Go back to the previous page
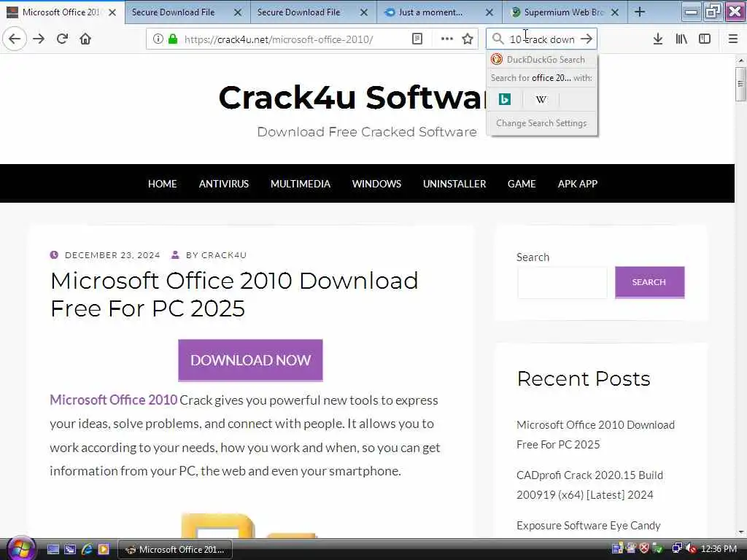Screen dimensions: 747x560 15,39
